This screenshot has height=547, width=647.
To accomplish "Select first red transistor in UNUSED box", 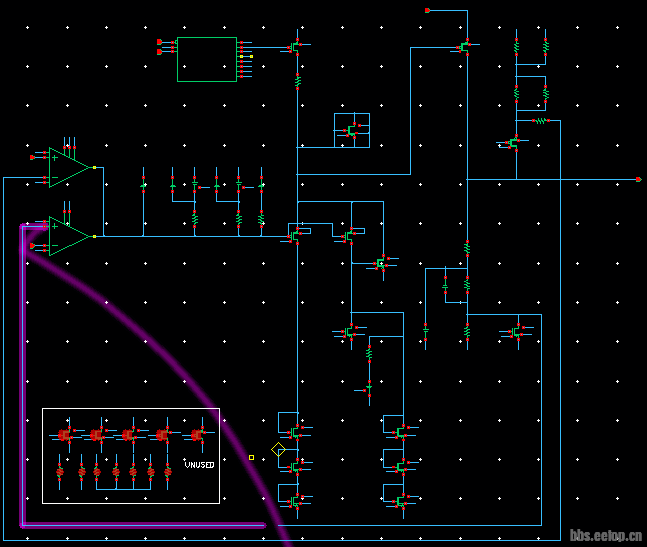I will (x=65, y=435).
